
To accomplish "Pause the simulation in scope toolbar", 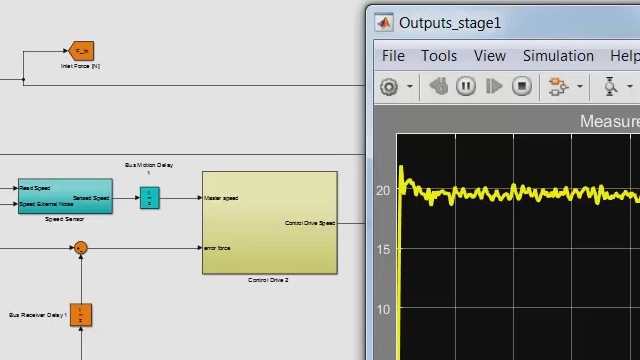I will pos(466,86).
